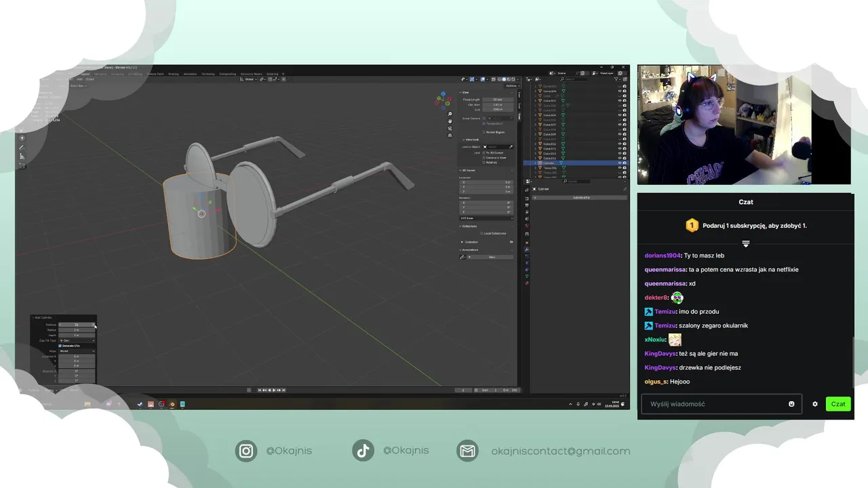Toggle Local Camera checkbox
This screenshot has width=868, height=488.
(484, 118)
